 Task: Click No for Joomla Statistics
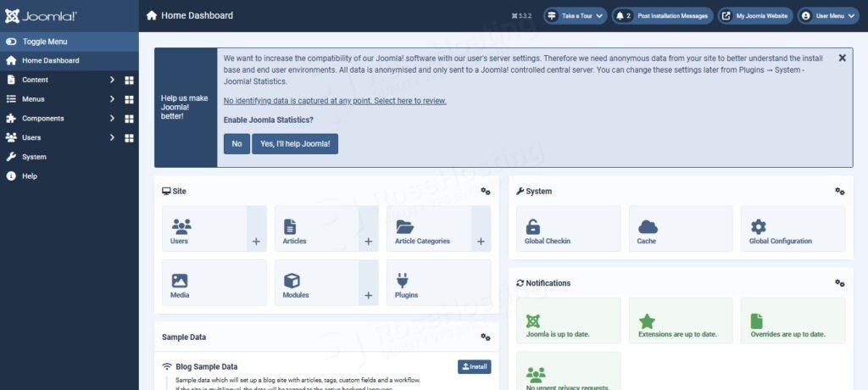[237, 143]
